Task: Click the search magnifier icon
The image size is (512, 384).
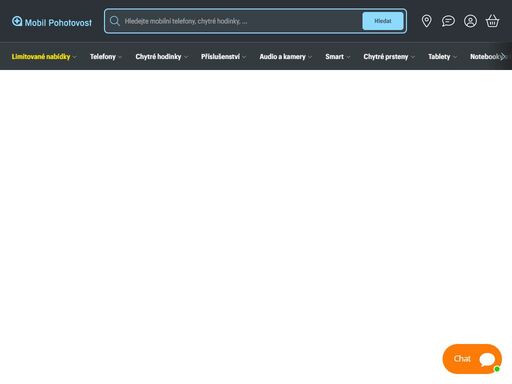Action: click(x=115, y=21)
